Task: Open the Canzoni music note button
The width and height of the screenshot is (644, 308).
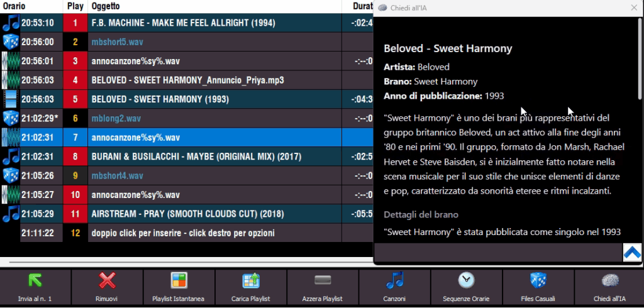Action: (394, 281)
